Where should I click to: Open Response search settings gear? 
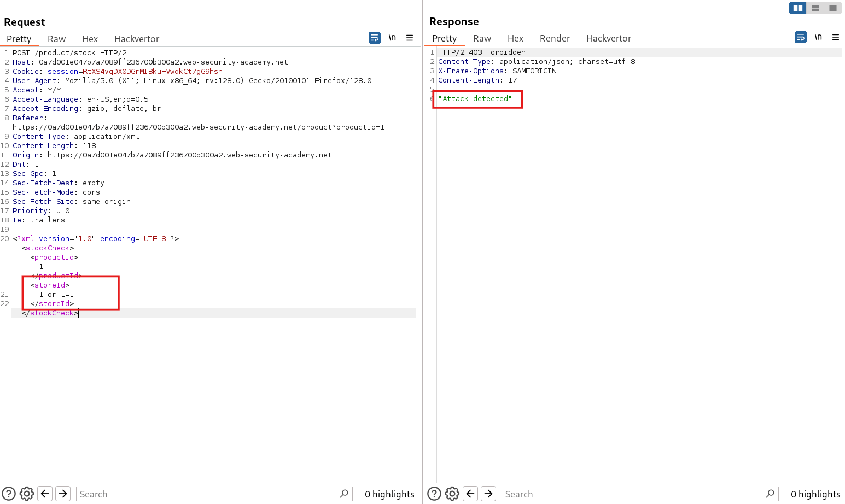tap(452, 494)
